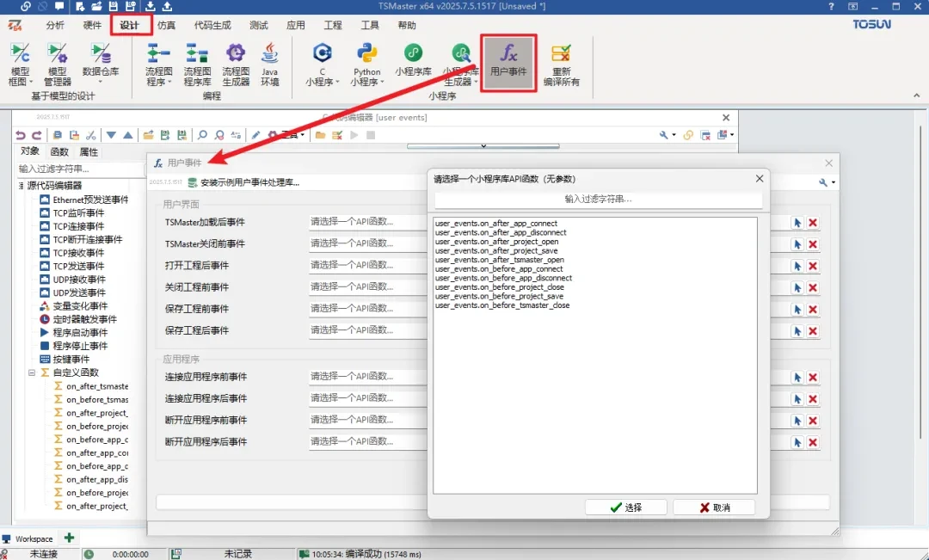Select user_events.on_after_project_open in the list
The image size is (929, 560).
point(496,242)
